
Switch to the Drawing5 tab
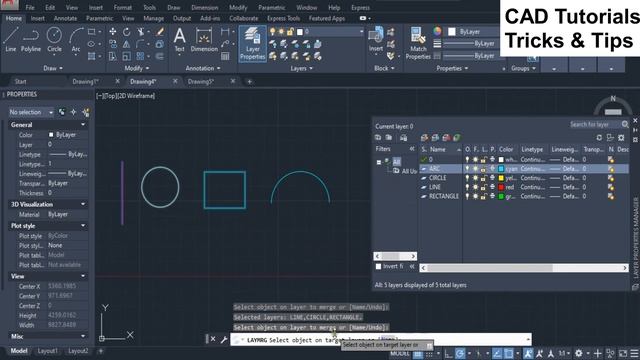201,81
